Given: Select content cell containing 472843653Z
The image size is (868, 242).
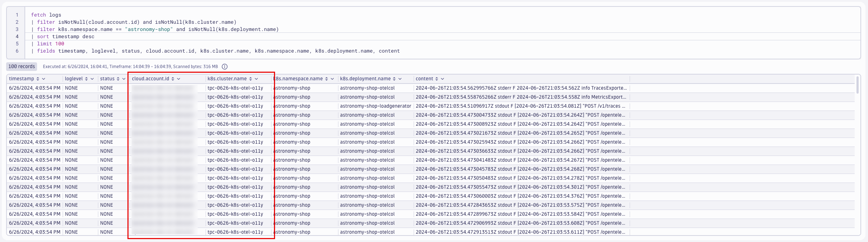Looking at the screenshot, I should [521, 205].
